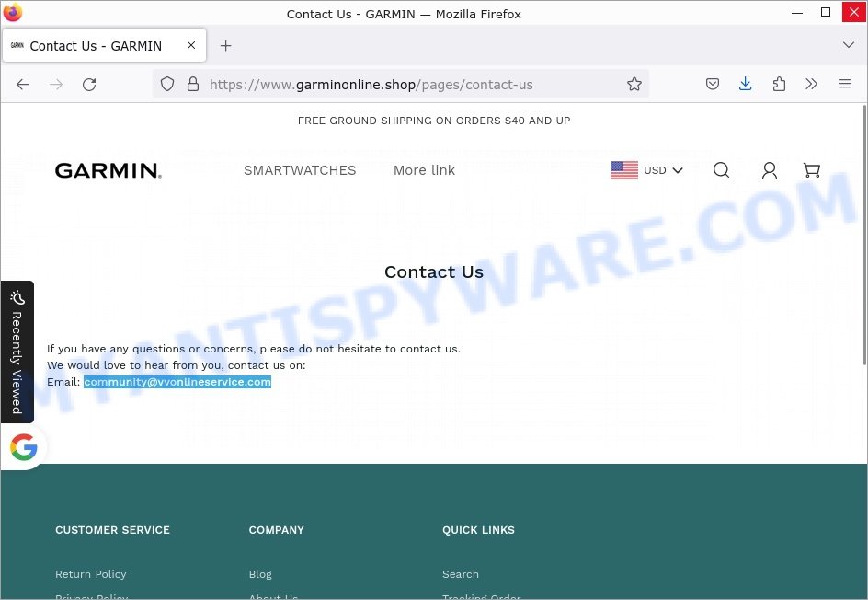
Task: Expand the USD currency selector
Action: tap(663, 170)
